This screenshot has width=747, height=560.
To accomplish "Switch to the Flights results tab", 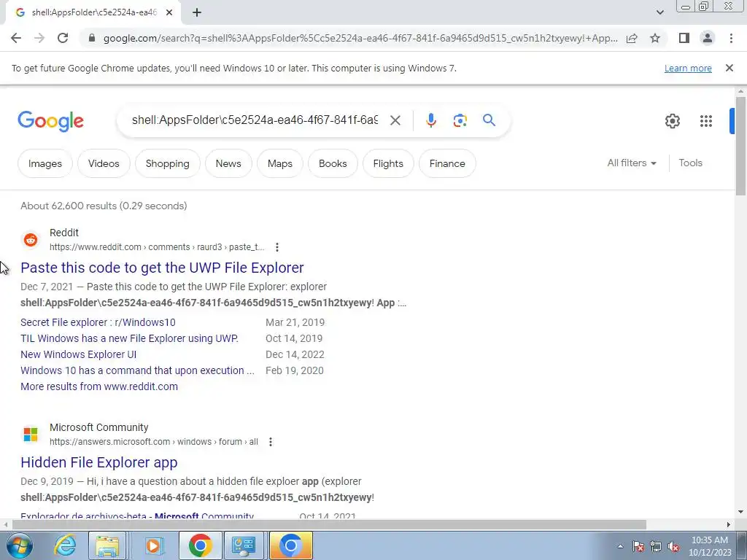I will tap(388, 163).
